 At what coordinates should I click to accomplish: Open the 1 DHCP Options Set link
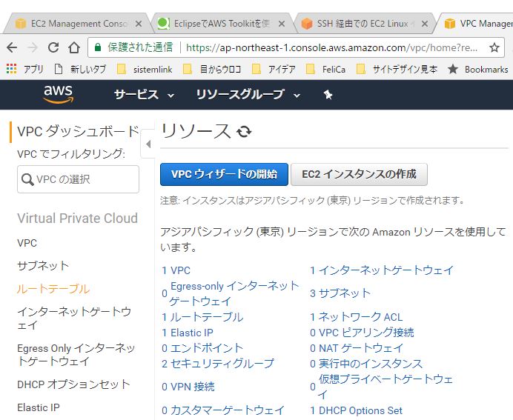click(356, 410)
